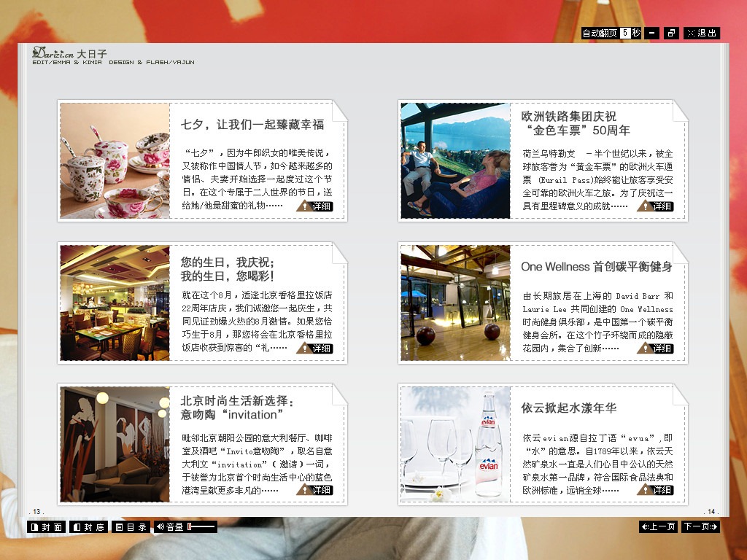Adjust the volume slider bar

(201, 526)
